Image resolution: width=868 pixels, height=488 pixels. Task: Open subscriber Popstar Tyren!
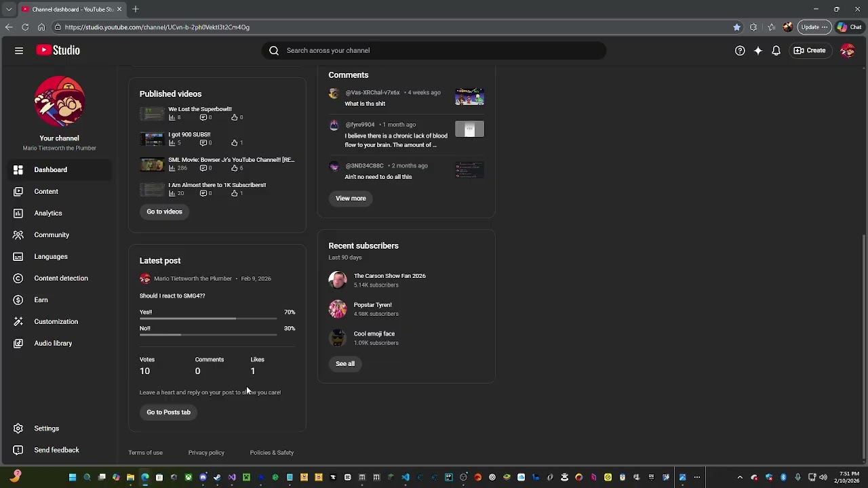(x=372, y=305)
